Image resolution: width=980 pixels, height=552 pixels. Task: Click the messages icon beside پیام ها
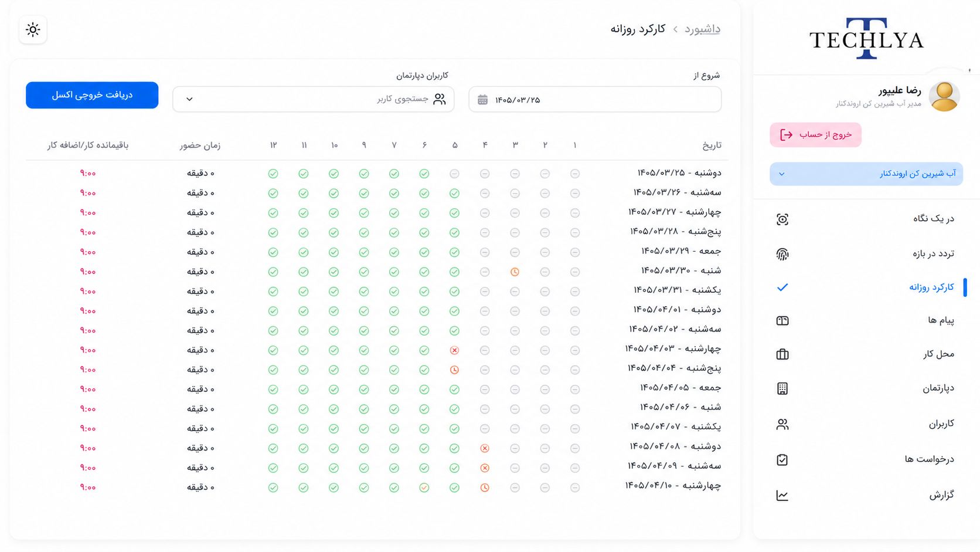pyautogui.click(x=782, y=321)
